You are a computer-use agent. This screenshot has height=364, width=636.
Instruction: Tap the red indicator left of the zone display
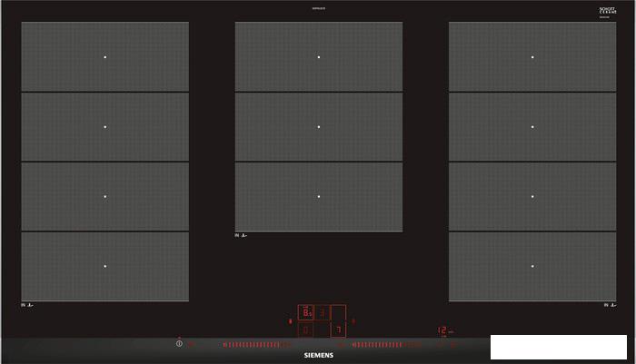click(x=290, y=320)
